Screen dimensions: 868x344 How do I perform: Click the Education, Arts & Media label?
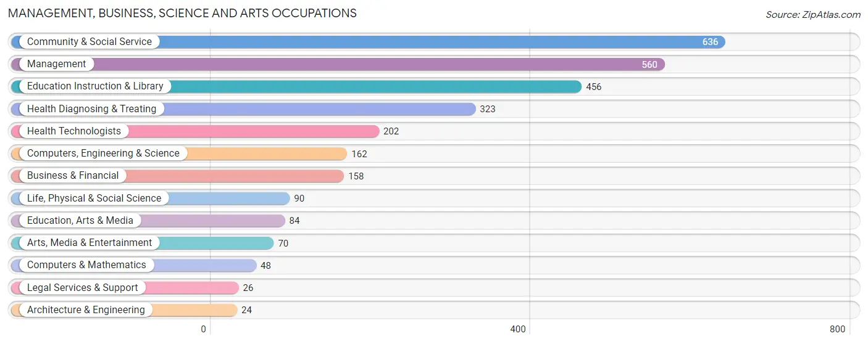coord(80,221)
